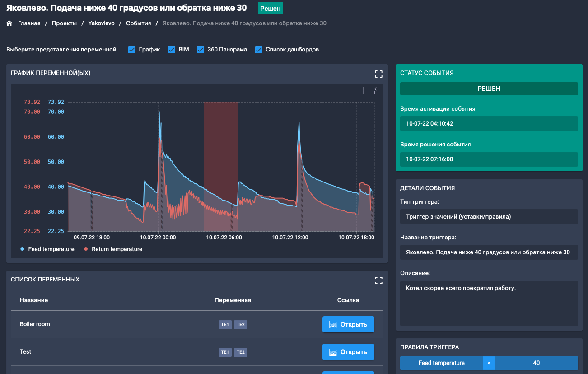Activate the chart area zoom tool
Screen dimensions: 588x374
coord(366,92)
